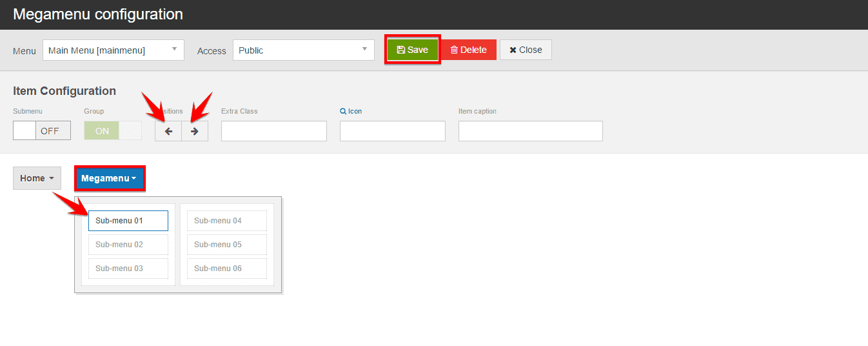
Task: Open the Access Public dropdown
Action: [x=303, y=50]
